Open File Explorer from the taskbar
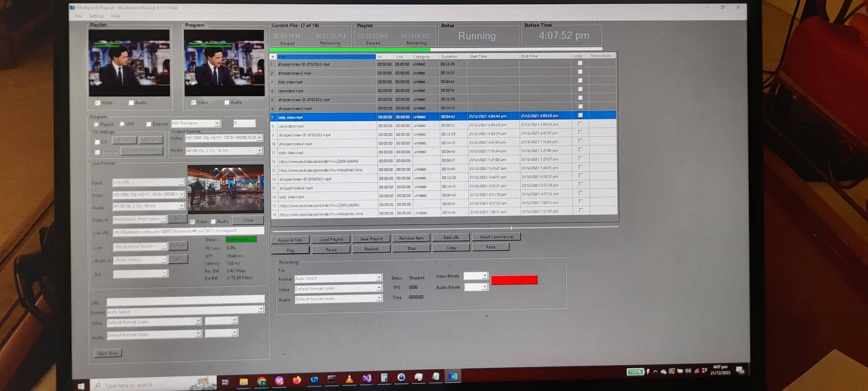Image resolution: width=868 pixels, height=391 pixels. 243,381
